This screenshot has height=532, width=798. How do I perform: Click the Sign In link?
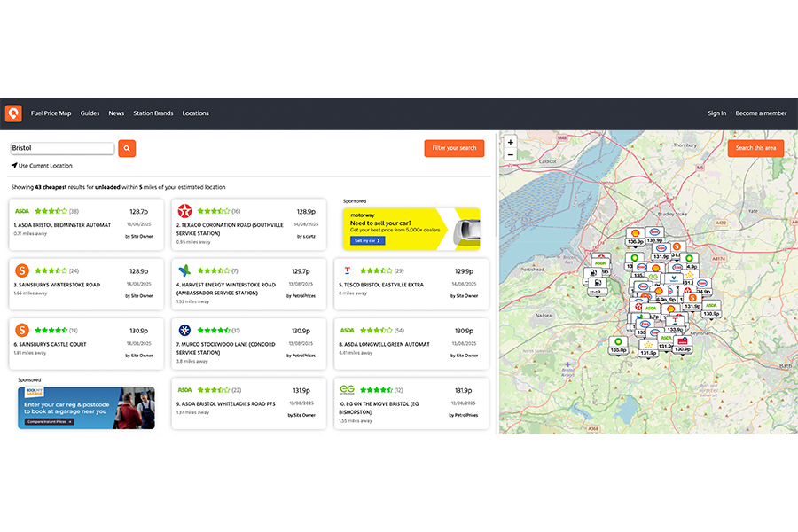[716, 113]
